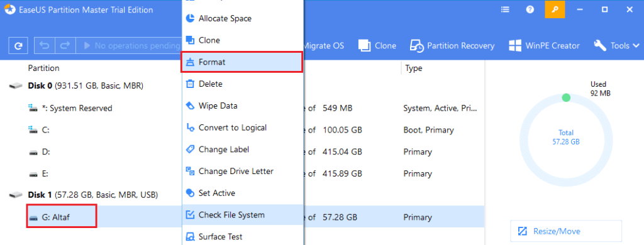This screenshot has width=644, height=245.
Task: Click the Resize/Move button
Action: point(566,231)
